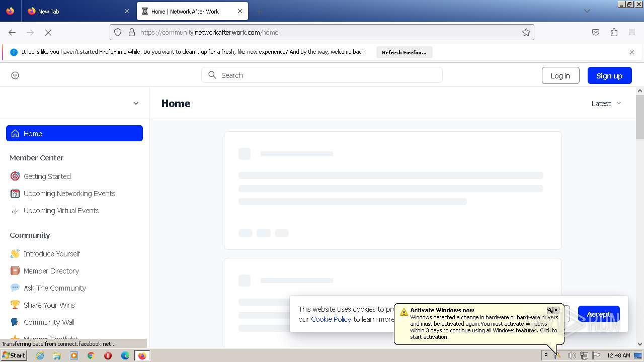Click the URL address bar
The width and height of the screenshot is (644, 362).
coord(322,32)
